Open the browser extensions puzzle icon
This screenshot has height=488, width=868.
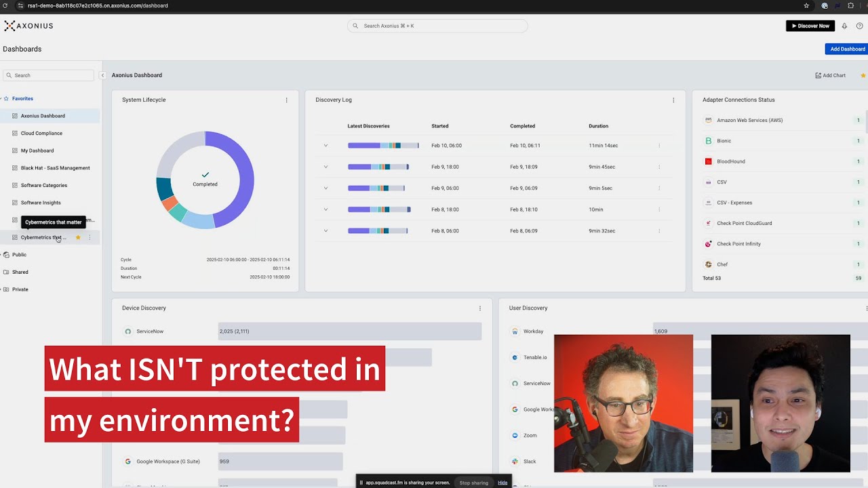click(x=851, y=5)
